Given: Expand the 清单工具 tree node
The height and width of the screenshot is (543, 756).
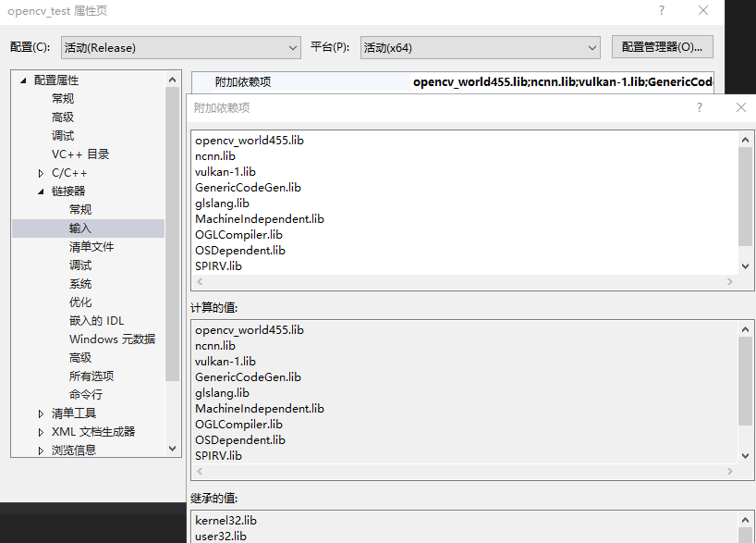Looking at the screenshot, I should click(x=41, y=413).
